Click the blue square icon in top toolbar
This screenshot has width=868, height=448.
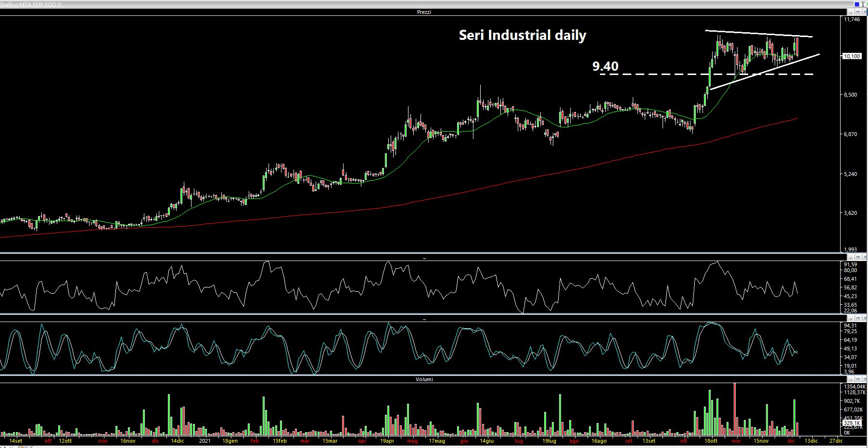pos(857,4)
